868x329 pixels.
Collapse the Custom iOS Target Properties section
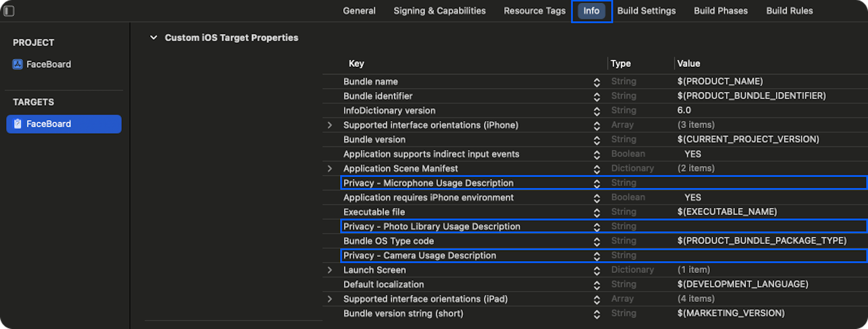click(154, 37)
